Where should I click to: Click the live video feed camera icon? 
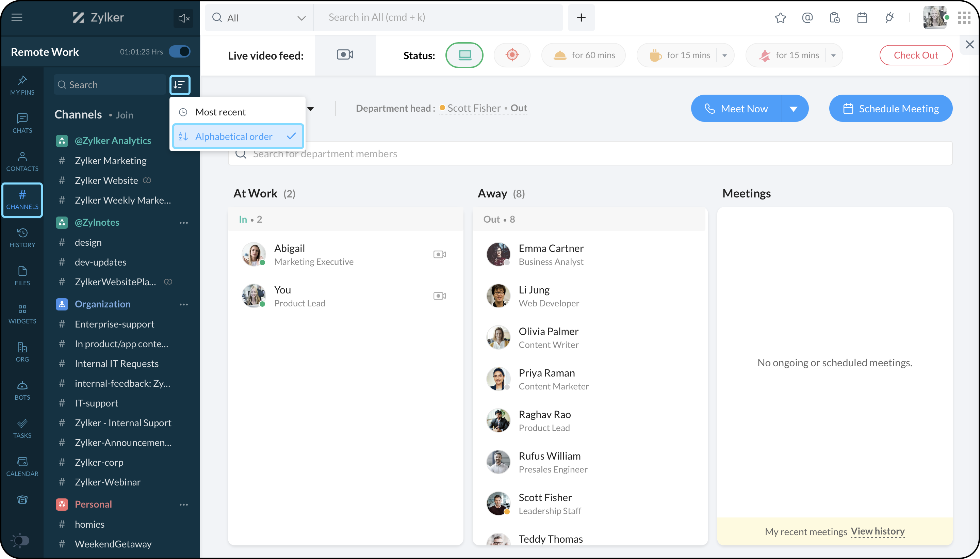tap(345, 55)
